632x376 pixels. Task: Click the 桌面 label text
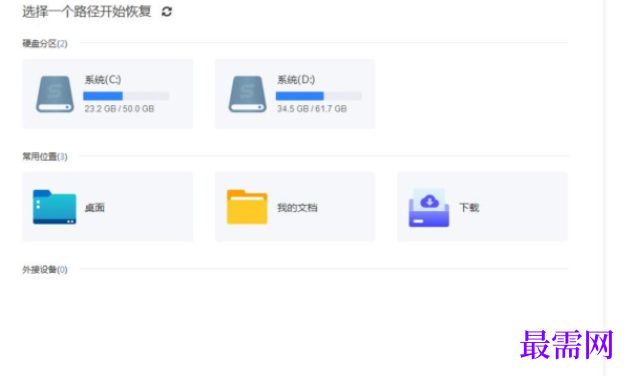pos(95,208)
